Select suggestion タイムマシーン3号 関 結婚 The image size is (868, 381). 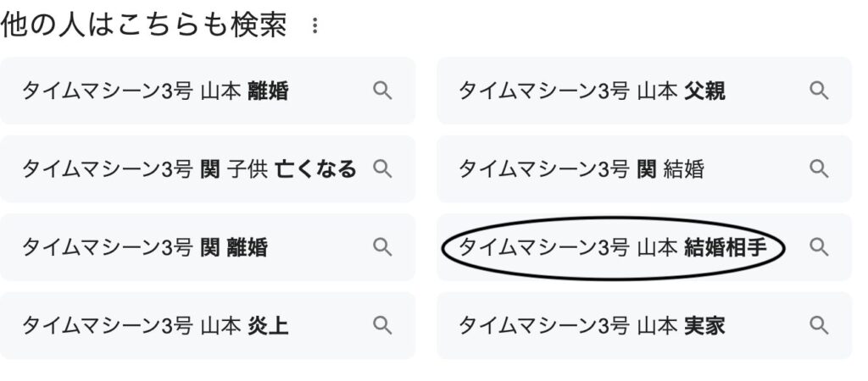(x=644, y=168)
